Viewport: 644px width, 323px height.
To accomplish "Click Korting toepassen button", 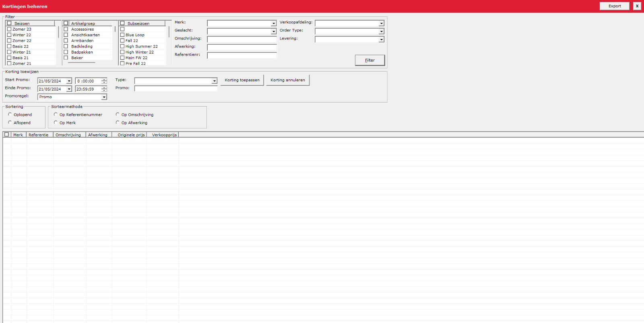I will tap(242, 80).
